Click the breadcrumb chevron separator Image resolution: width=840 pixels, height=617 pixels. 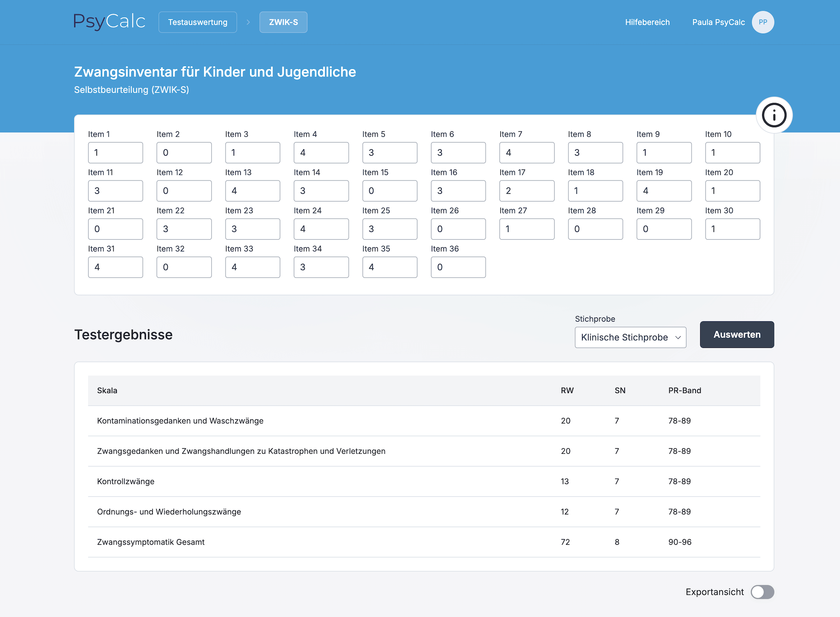tap(248, 22)
